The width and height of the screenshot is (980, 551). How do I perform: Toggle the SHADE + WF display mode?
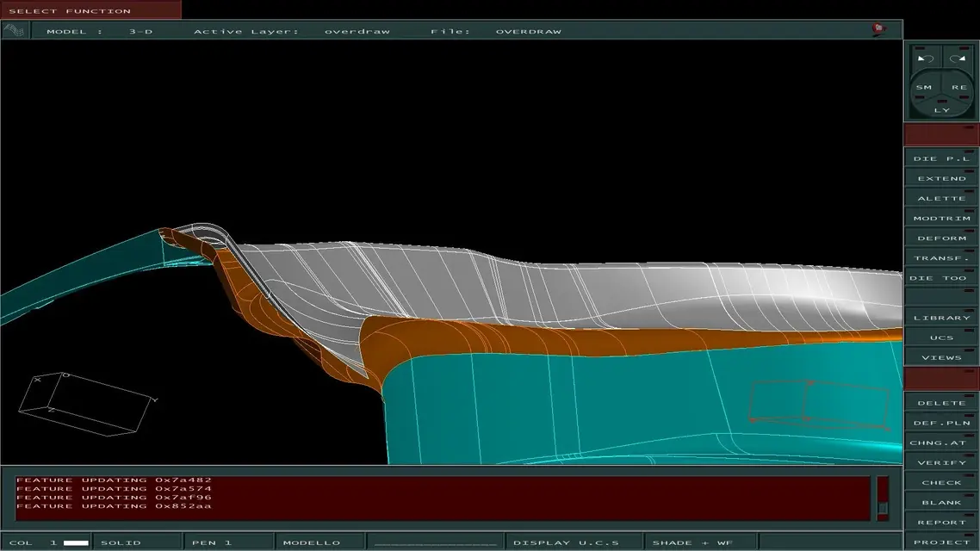point(700,542)
